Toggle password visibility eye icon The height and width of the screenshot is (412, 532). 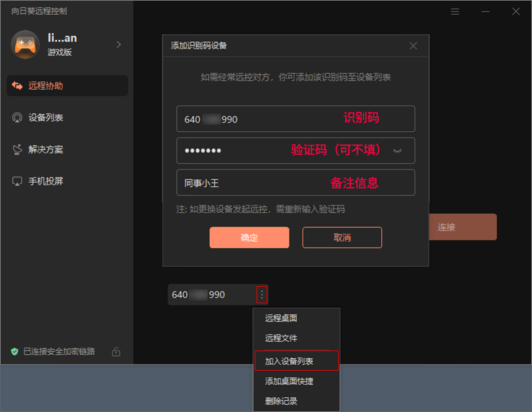click(397, 151)
